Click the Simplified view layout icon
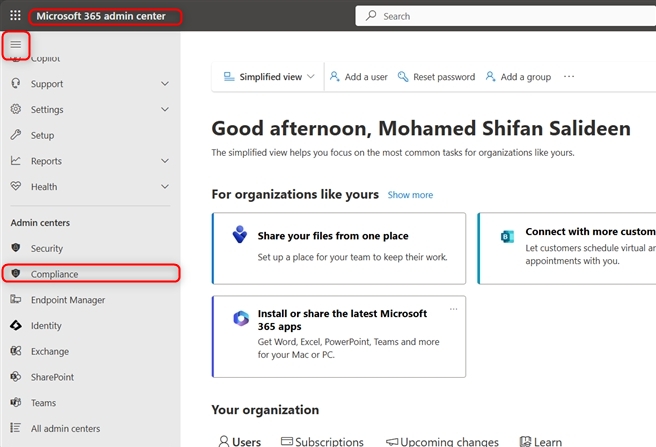Viewport: 656px width, 447px height. pos(229,77)
